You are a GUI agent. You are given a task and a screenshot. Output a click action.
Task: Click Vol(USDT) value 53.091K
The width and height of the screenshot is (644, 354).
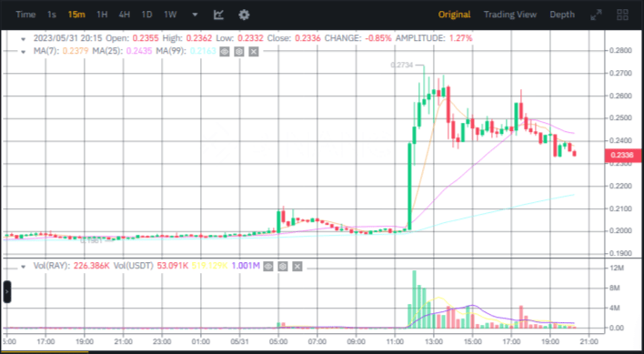173,266
